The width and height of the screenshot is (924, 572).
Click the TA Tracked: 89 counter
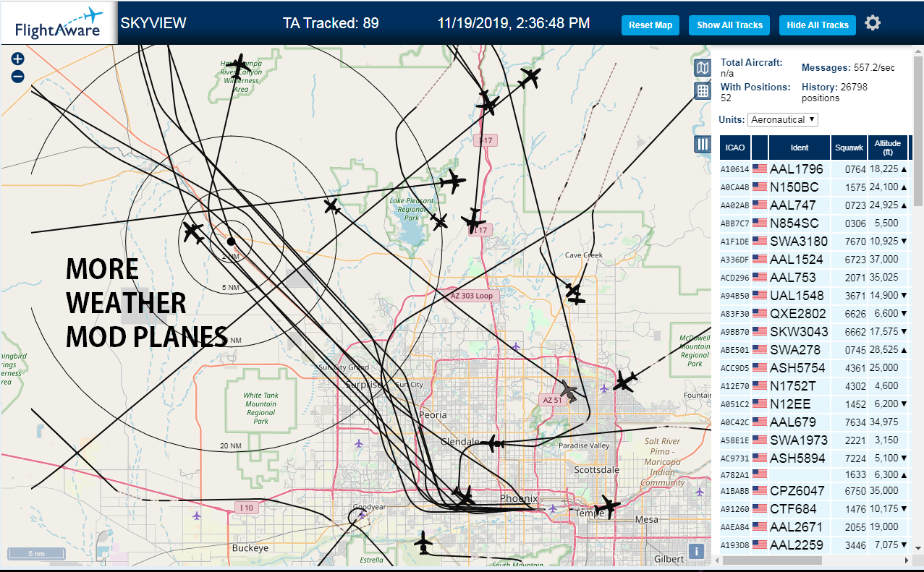(x=331, y=23)
